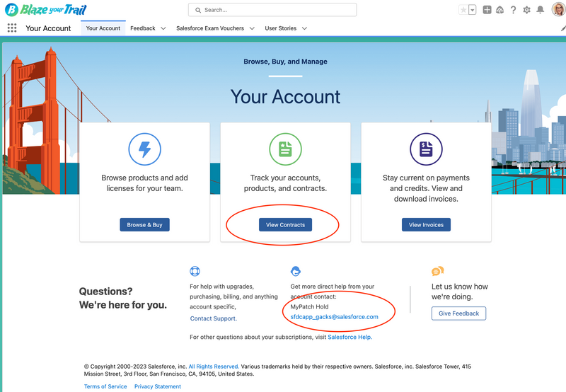The image size is (566, 392).
Task: Click the Your Account app name label
Action: coord(48,28)
